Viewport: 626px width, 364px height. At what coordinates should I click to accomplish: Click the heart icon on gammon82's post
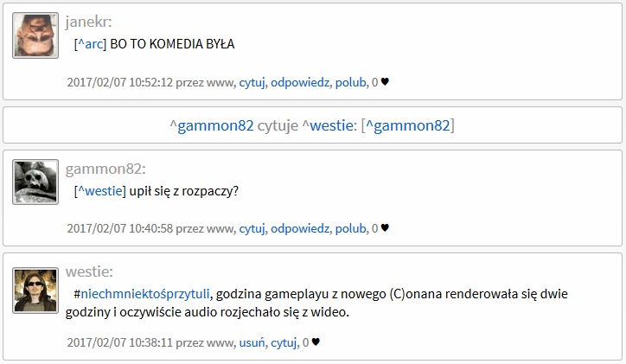(385, 228)
